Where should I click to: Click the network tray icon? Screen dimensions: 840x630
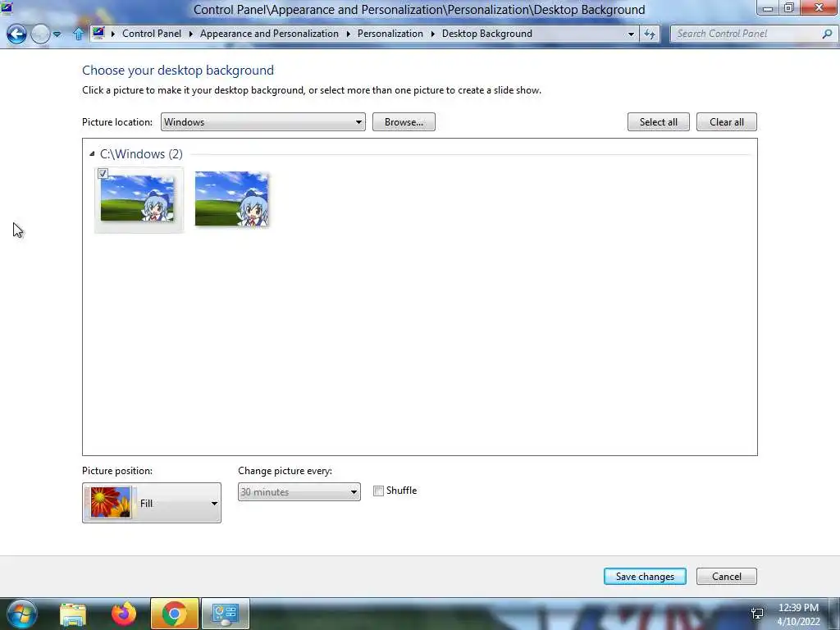(x=757, y=614)
